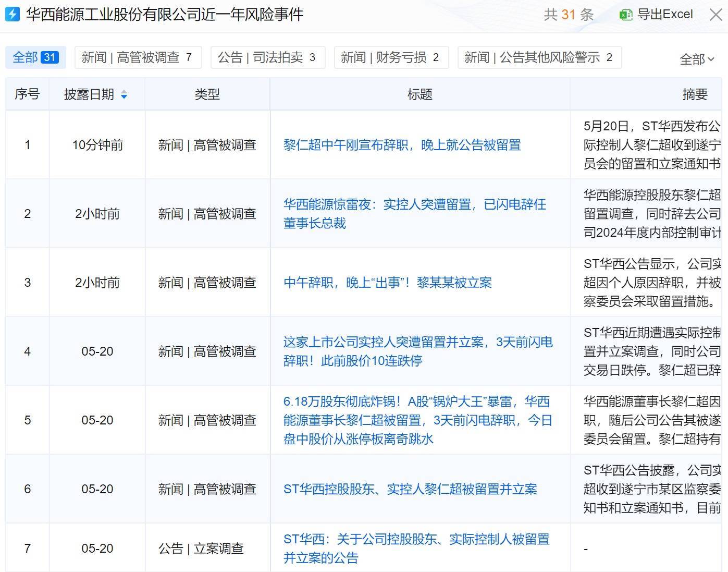Open announcement ST华西：关于公司控股股东
The image size is (728, 572).
pyautogui.click(x=416, y=549)
